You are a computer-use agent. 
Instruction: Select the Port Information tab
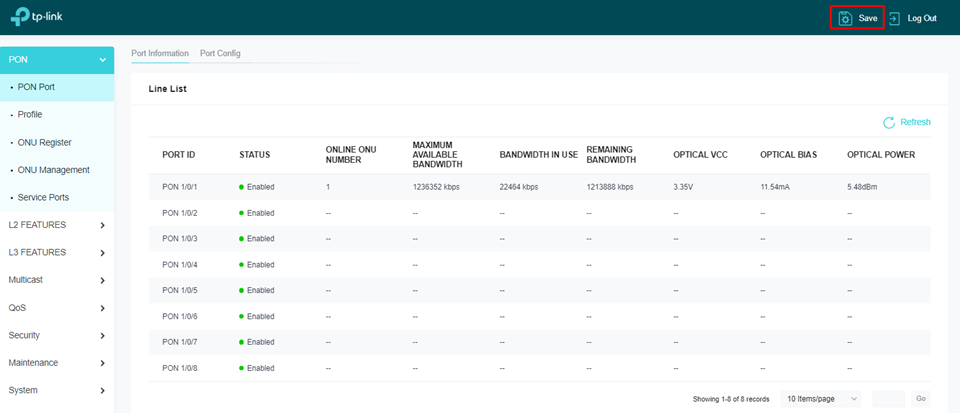[x=160, y=53]
